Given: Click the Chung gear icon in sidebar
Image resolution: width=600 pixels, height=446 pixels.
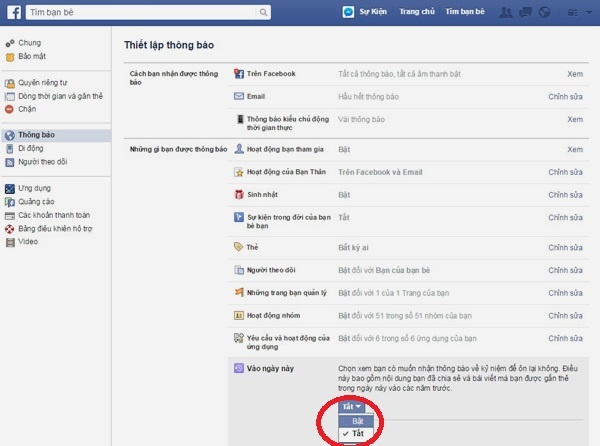Looking at the screenshot, I should pos(10,43).
